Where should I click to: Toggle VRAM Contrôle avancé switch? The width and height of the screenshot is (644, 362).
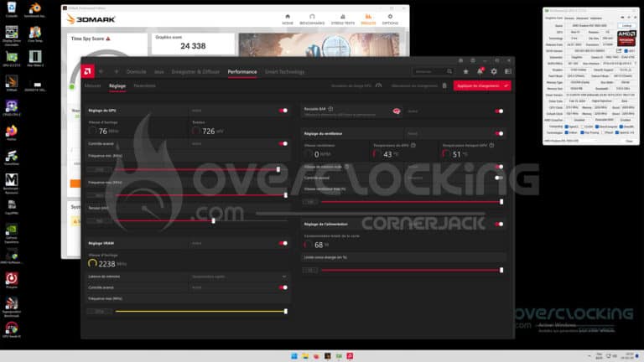click(x=283, y=287)
